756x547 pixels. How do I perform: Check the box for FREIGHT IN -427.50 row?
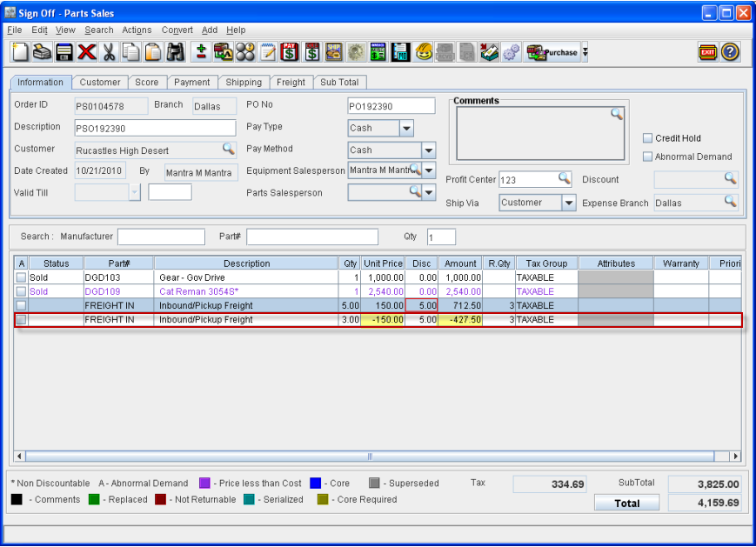(x=21, y=319)
